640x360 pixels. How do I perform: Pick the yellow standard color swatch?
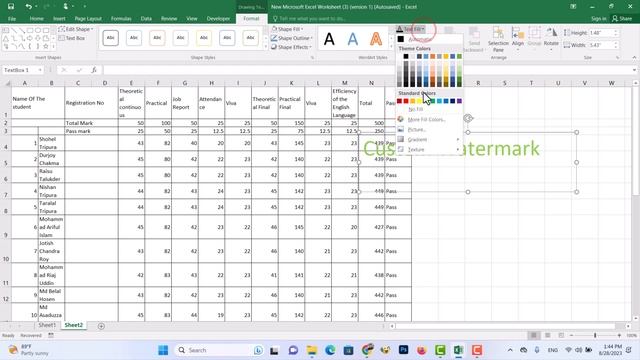tap(419, 101)
